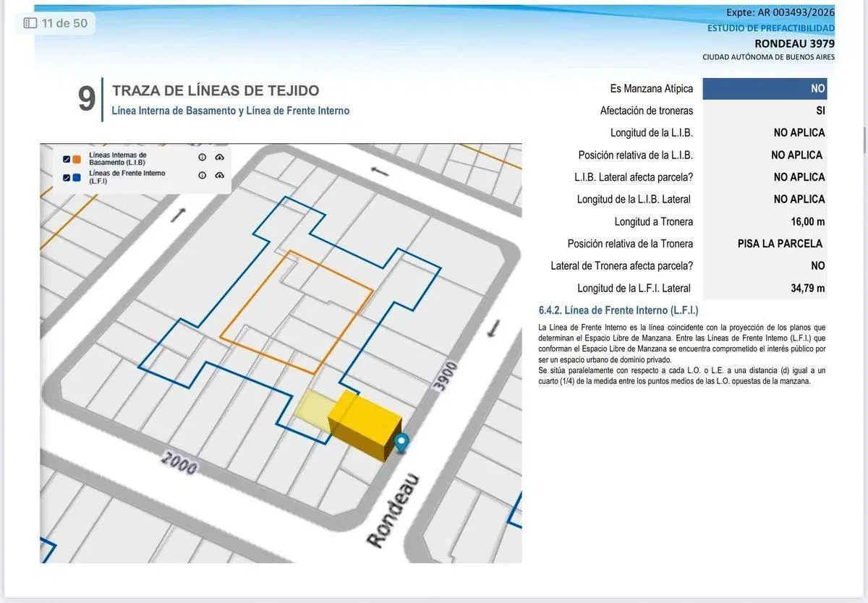Click the 'Longitud de la L.I.B.' label
Image resolution: width=868 pixels, height=603 pixels.
pos(651,133)
